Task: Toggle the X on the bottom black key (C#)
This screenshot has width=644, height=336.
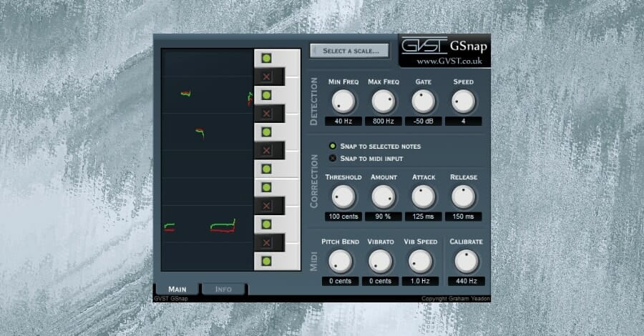Action: (266, 243)
